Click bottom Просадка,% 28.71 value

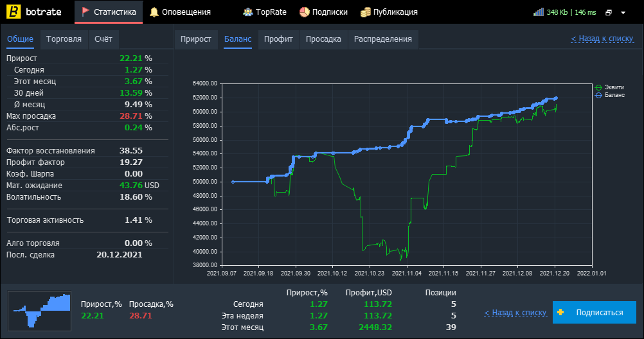141,316
